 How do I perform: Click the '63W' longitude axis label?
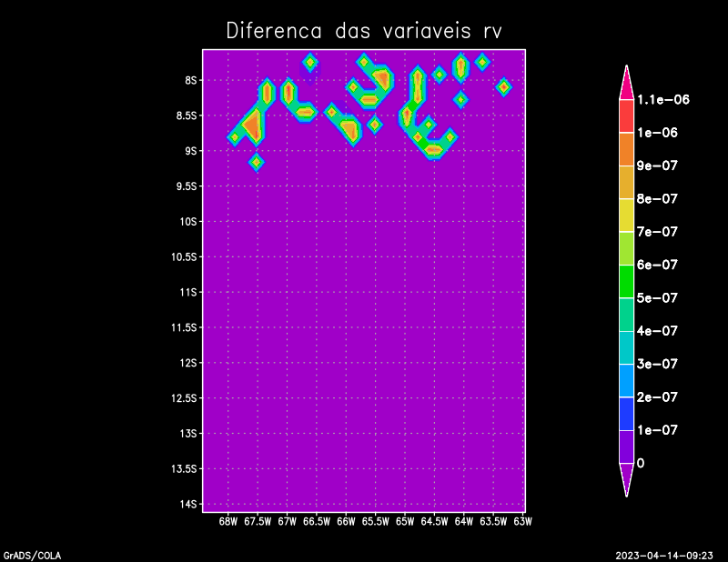click(522, 522)
